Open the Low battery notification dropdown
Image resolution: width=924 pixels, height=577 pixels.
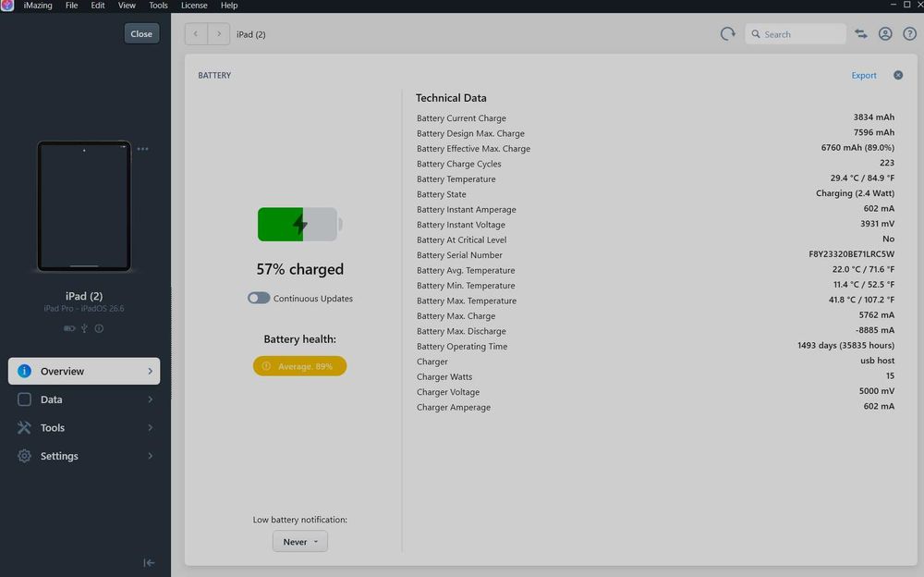coord(300,542)
